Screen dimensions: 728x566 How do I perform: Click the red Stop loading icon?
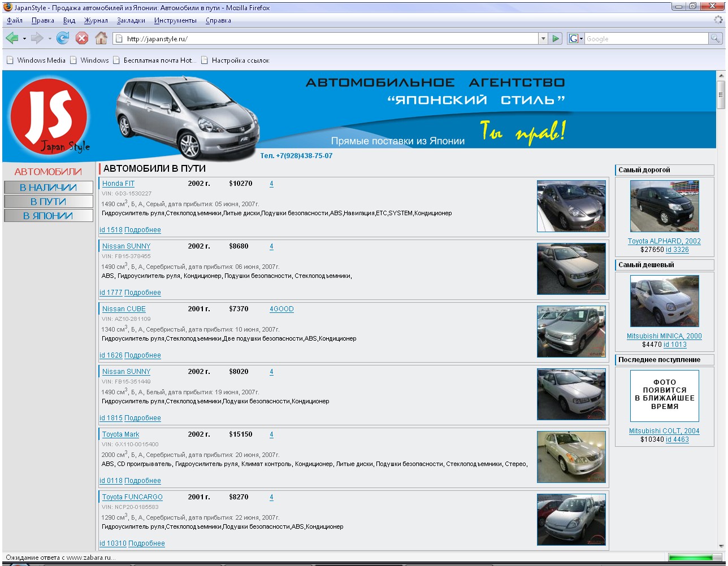click(82, 38)
